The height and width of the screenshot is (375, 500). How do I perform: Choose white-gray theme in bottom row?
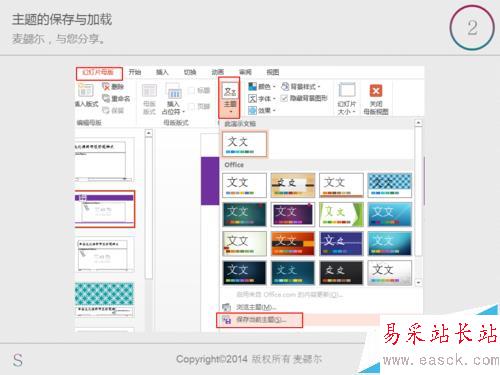pos(390,273)
